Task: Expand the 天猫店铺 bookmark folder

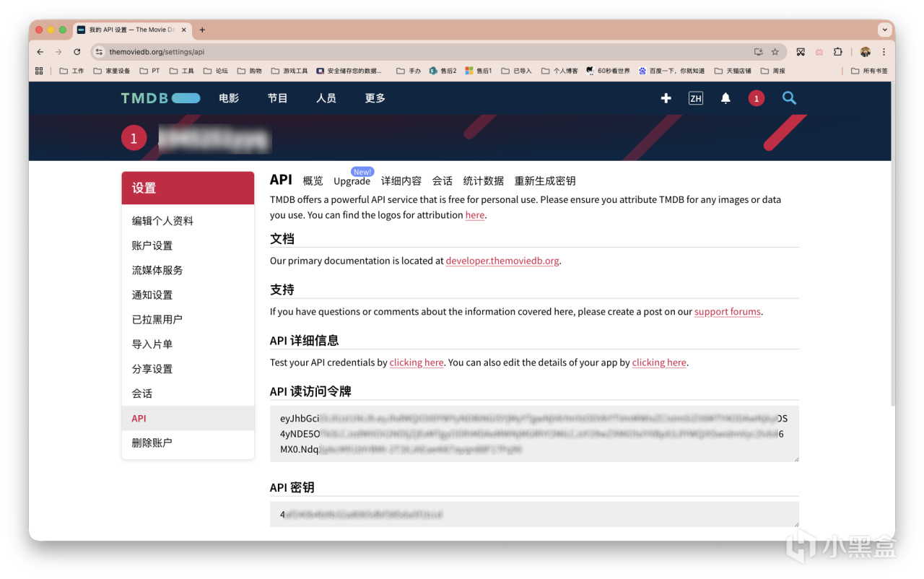Action: 733,71
